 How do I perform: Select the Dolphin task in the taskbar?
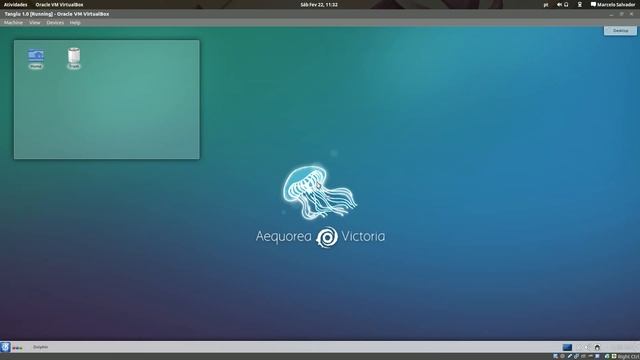[40, 347]
